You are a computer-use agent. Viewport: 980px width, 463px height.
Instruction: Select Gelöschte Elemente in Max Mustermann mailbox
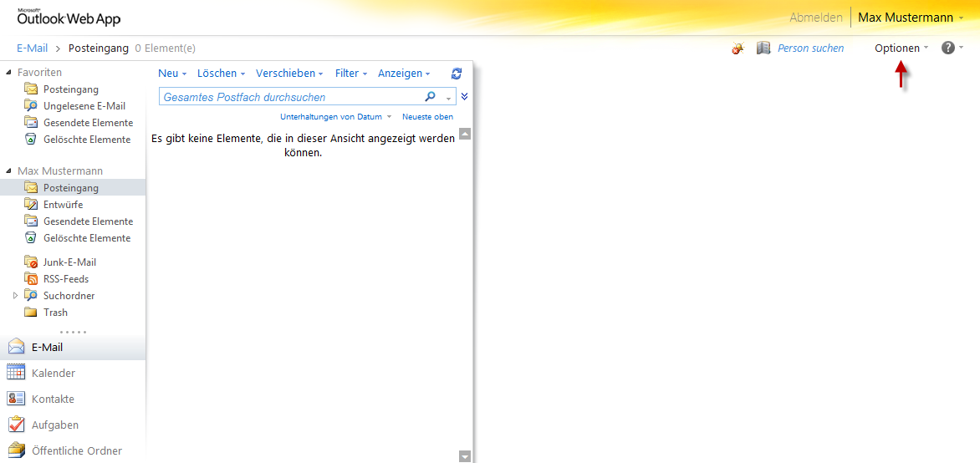87,238
